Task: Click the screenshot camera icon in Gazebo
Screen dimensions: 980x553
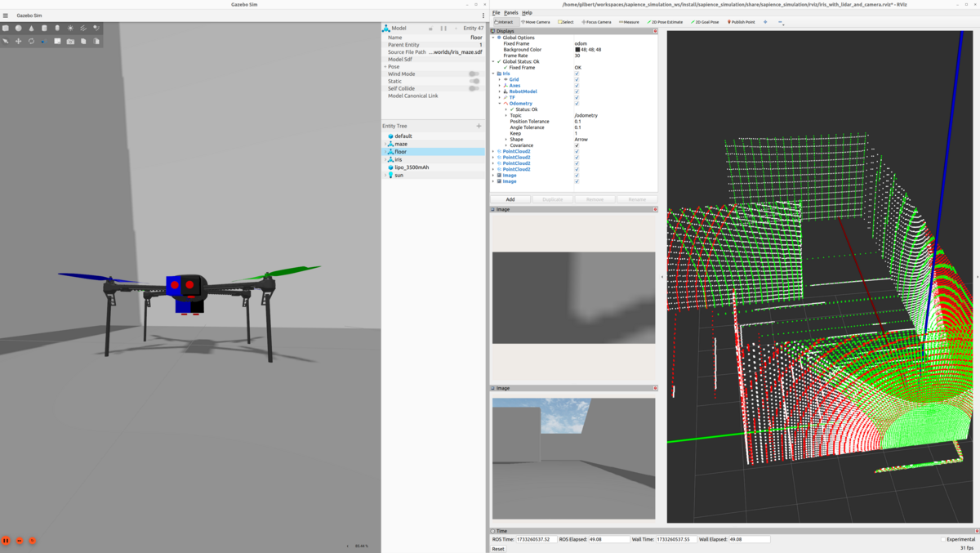Action: (x=70, y=41)
